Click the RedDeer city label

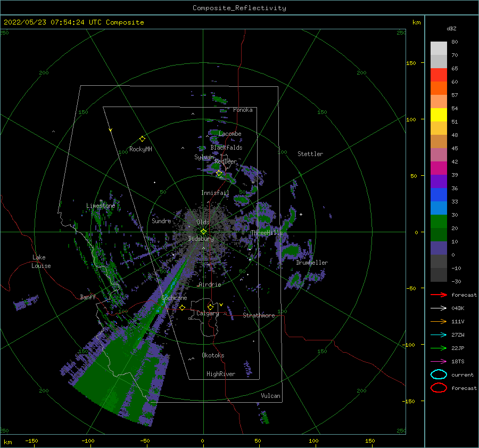click(226, 161)
